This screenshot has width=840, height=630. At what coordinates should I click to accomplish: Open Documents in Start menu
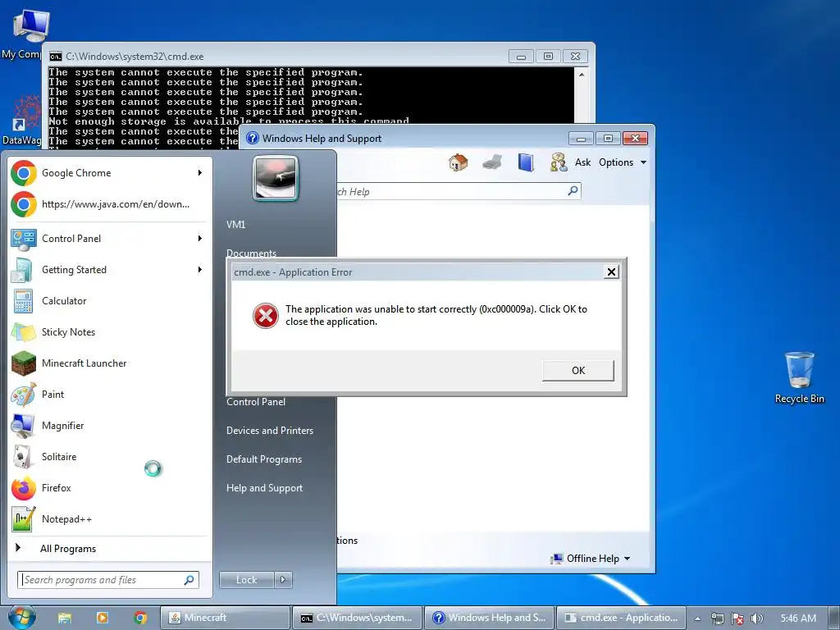tap(251, 253)
